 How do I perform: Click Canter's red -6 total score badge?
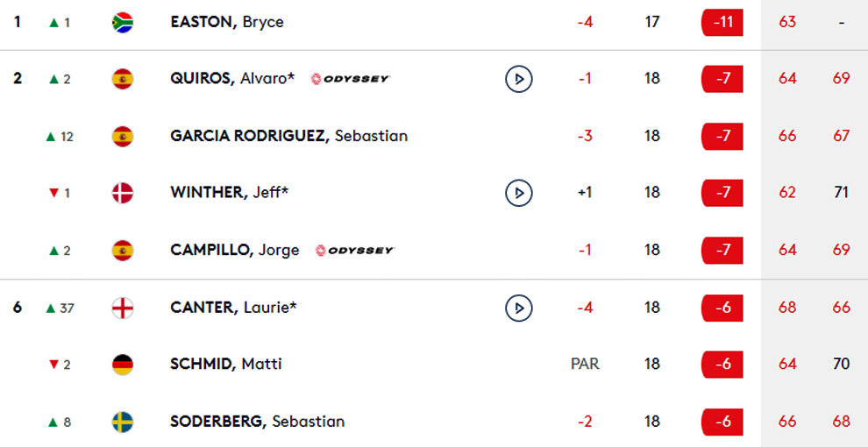[x=722, y=308]
